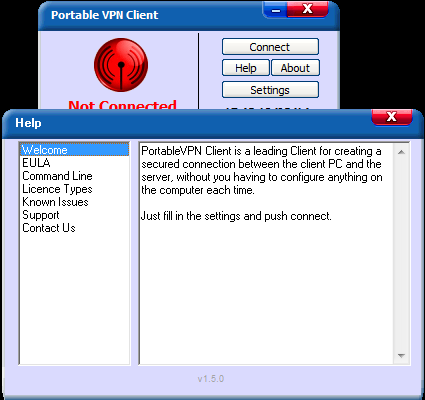Close the Help window
Screen dimensions: 425x400
coord(392,117)
